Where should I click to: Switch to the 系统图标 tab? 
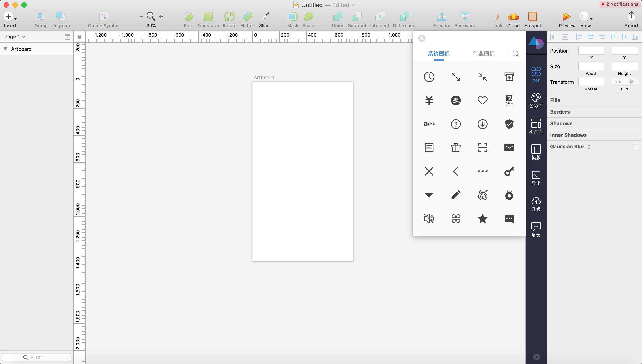[439, 53]
